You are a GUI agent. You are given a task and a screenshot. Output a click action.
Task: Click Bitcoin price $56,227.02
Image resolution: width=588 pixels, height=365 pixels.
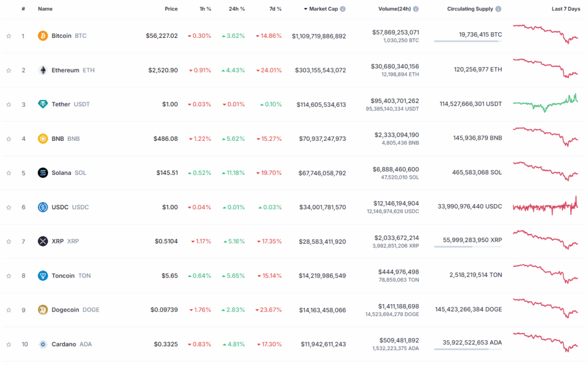[x=161, y=36]
